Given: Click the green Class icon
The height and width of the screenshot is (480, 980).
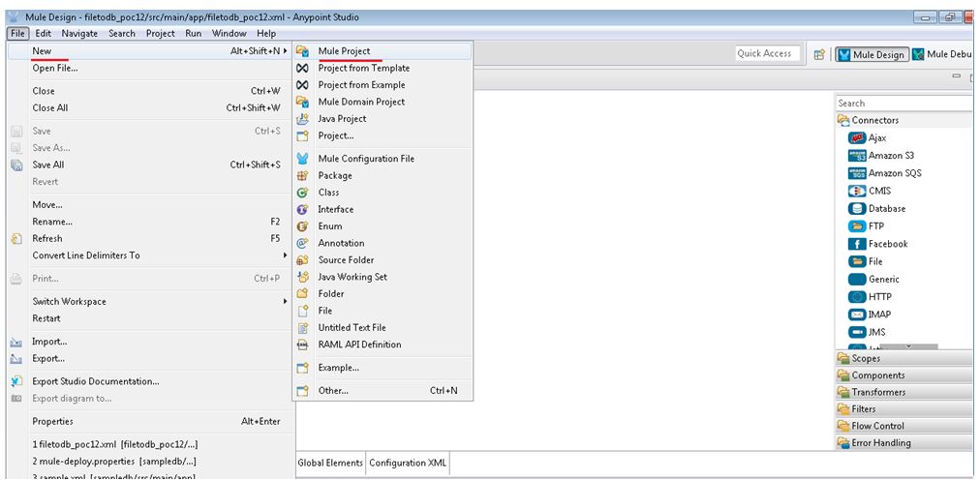Looking at the screenshot, I should (x=302, y=193).
